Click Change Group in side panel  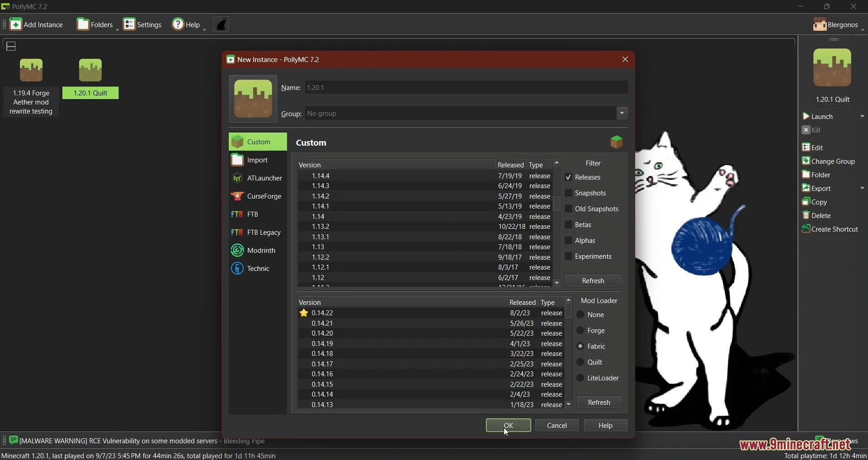(x=829, y=161)
